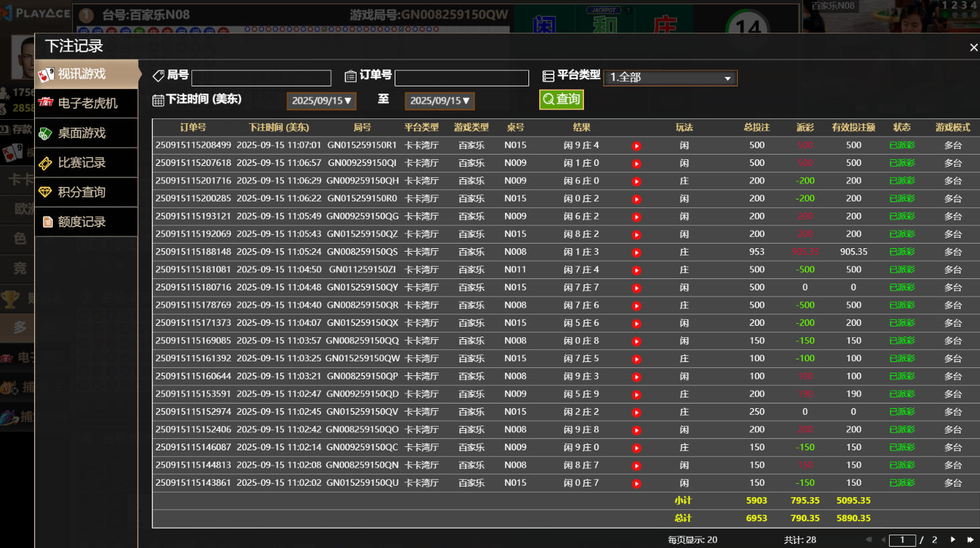Expand the 平台类型 dropdown
The width and height of the screenshot is (980, 548).
pos(670,78)
